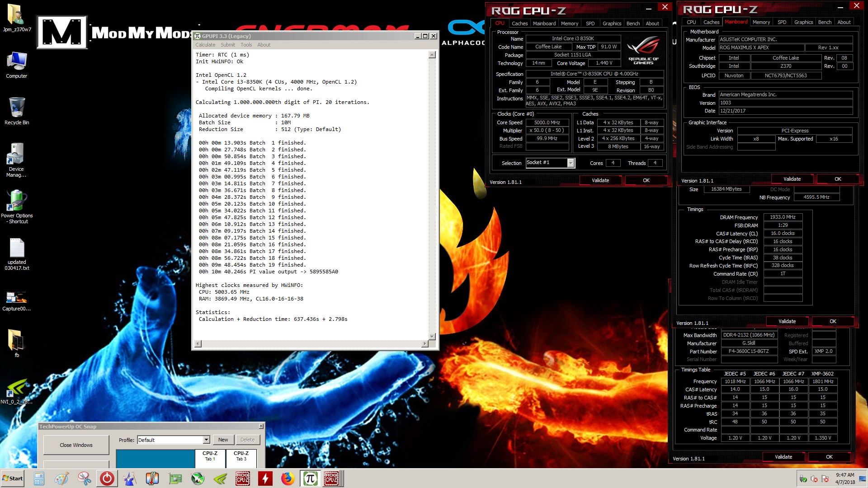
Task: Select the CPU-Z Tab 3 thumbnail
Action: tap(241, 458)
